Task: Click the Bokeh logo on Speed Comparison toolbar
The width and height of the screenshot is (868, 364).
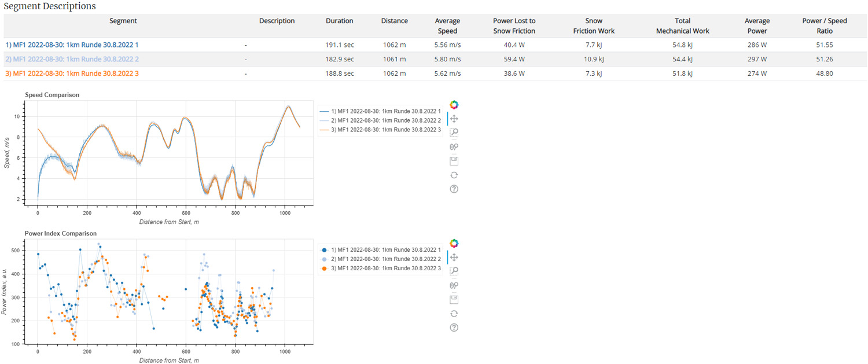Action: tap(454, 105)
